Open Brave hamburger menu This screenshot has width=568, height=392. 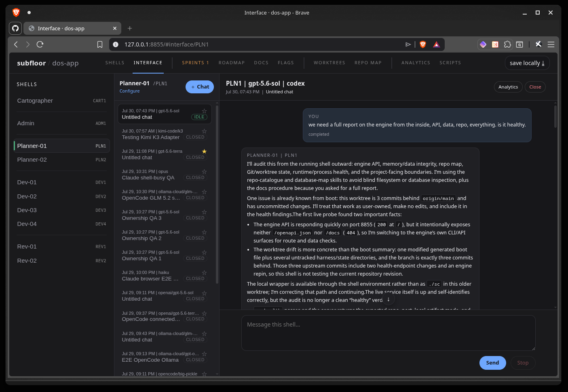(551, 44)
